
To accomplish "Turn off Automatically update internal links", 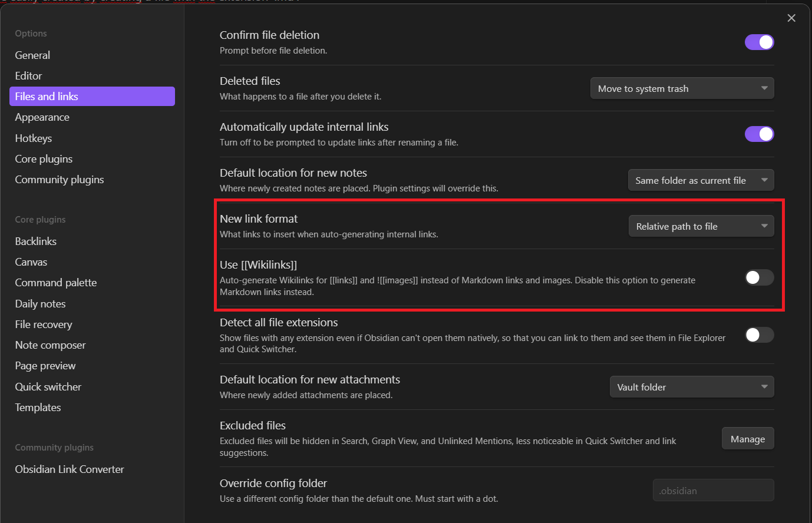I will click(x=759, y=134).
